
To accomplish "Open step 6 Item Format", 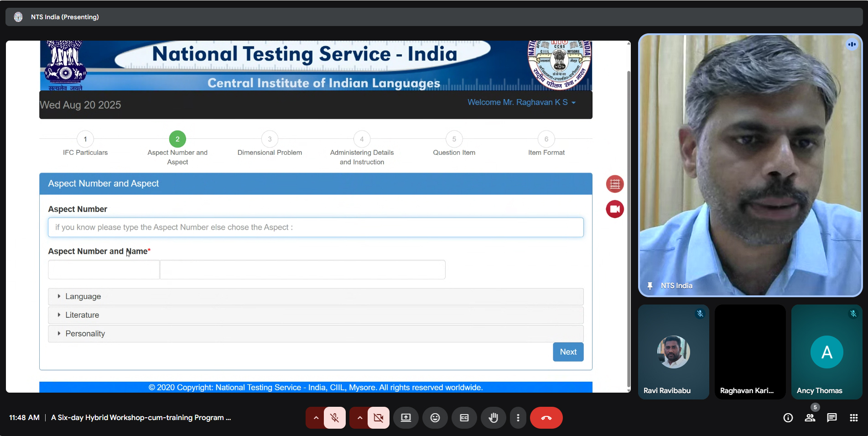I will click(546, 139).
